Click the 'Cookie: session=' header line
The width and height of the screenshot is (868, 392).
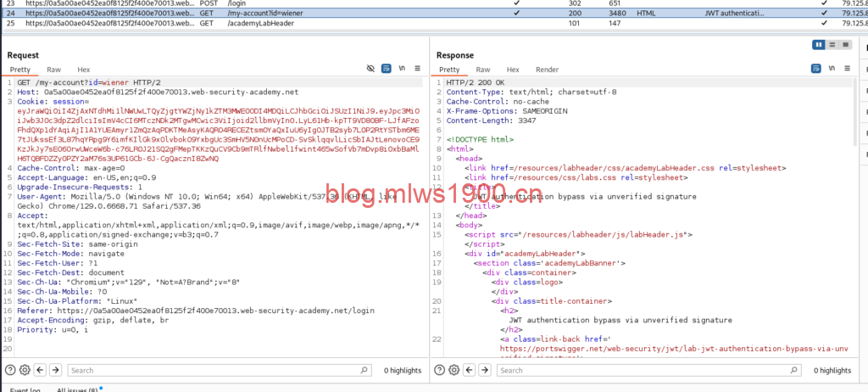53,102
